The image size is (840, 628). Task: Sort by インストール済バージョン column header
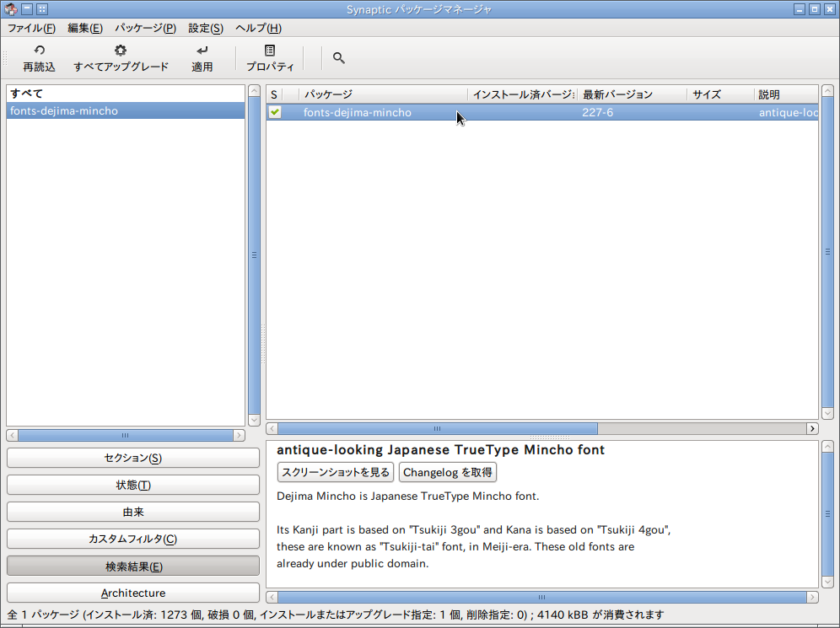click(x=523, y=94)
